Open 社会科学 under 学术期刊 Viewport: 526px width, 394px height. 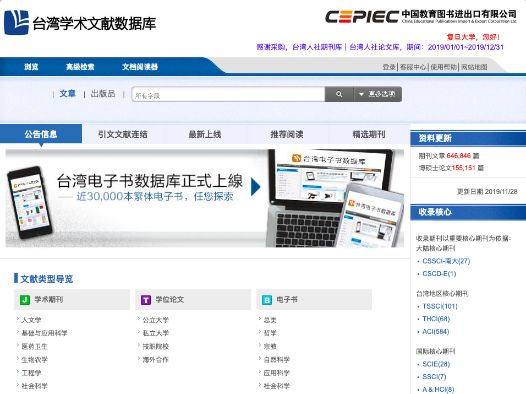coord(35,386)
